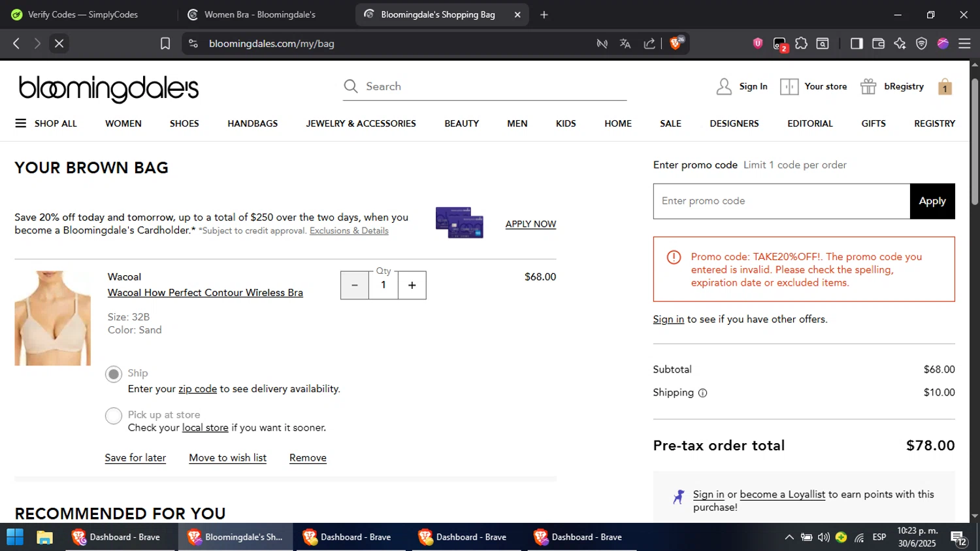Open Wacoal How Perfect Contour Wireless Bra link

(205, 293)
